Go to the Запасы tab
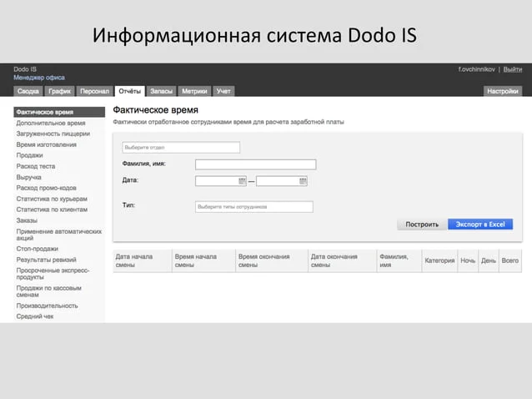532x399 pixels. [162, 91]
